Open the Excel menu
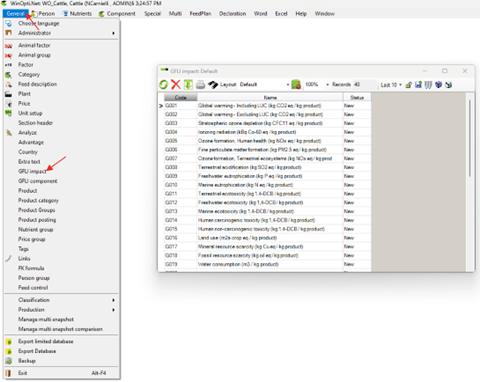The image size is (480, 382). [281, 14]
